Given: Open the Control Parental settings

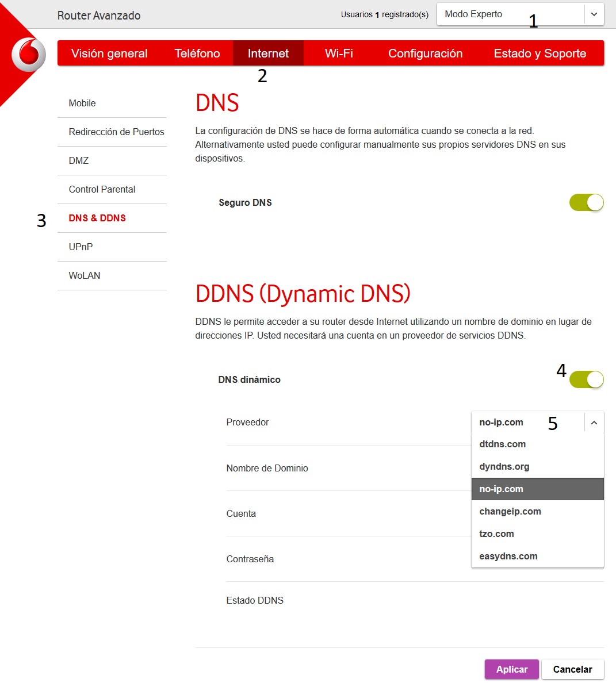Looking at the screenshot, I should [102, 189].
